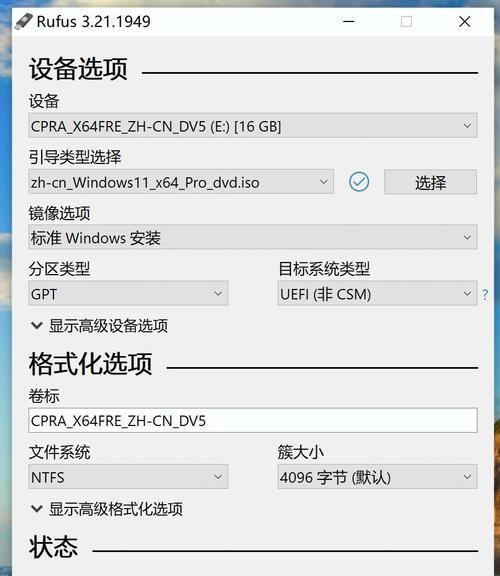This screenshot has height=576, width=500.
Task: Open the GPT partition scheme dropdown
Action: [x=128, y=294]
